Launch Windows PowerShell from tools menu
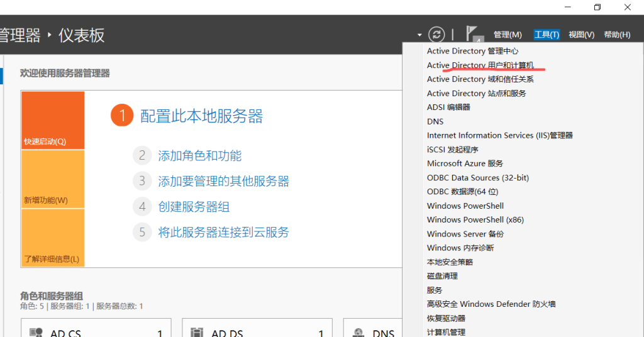Viewport: 644px width, 337px height. 465,206
